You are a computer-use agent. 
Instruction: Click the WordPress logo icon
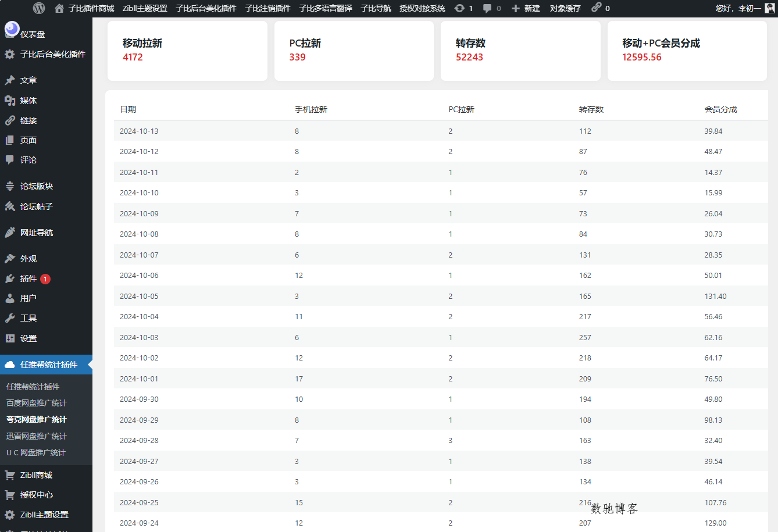tap(39, 8)
